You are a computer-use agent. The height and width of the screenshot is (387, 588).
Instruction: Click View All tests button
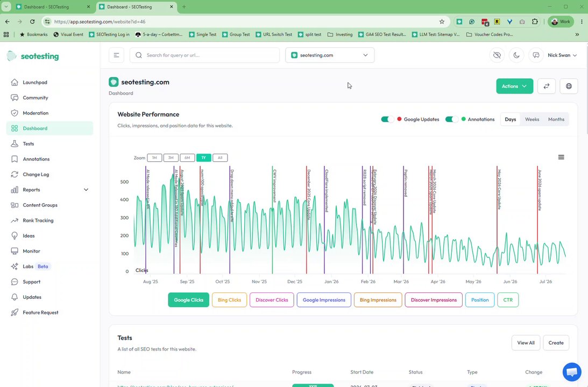pos(526,343)
